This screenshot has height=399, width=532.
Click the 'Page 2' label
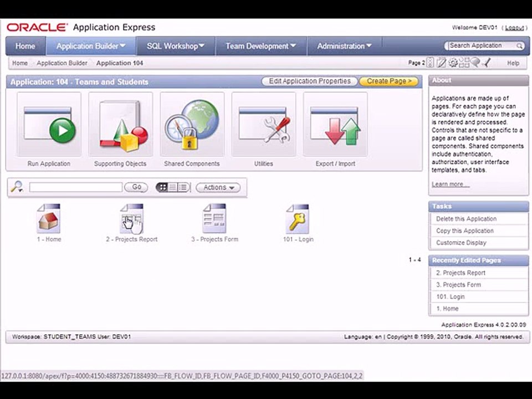coord(416,63)
